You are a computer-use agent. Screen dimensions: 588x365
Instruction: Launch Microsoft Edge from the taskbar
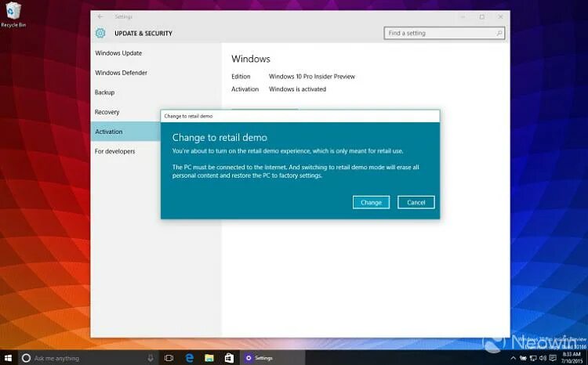[x=190, y=358]
